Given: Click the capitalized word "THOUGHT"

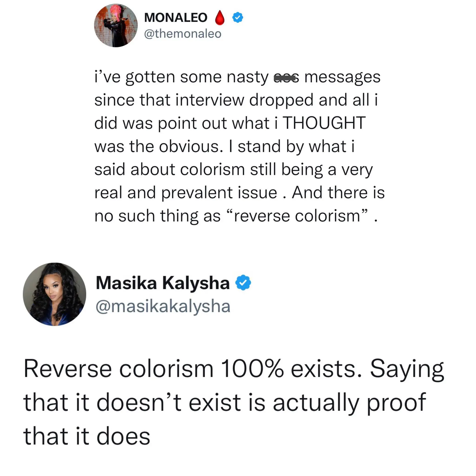Looking at the screenshot, I should [x=324, y=123].
